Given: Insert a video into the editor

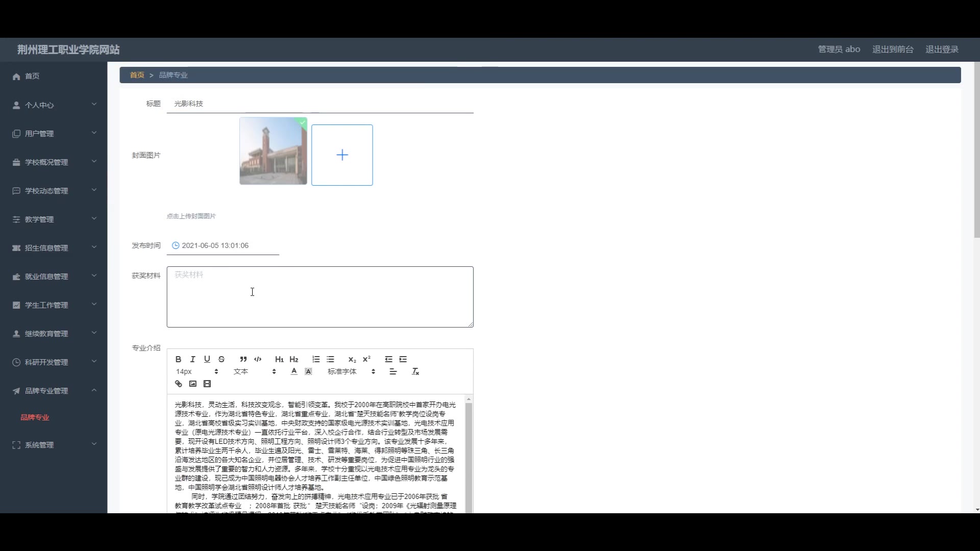Looking at the screenshot, I should pos(207,384).
